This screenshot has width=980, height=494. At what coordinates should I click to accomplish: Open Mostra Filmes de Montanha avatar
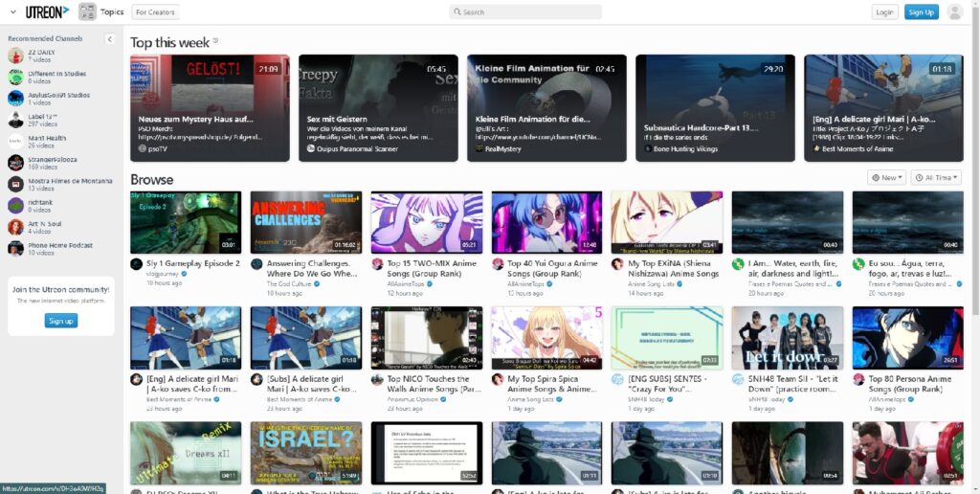coord(15,185)
